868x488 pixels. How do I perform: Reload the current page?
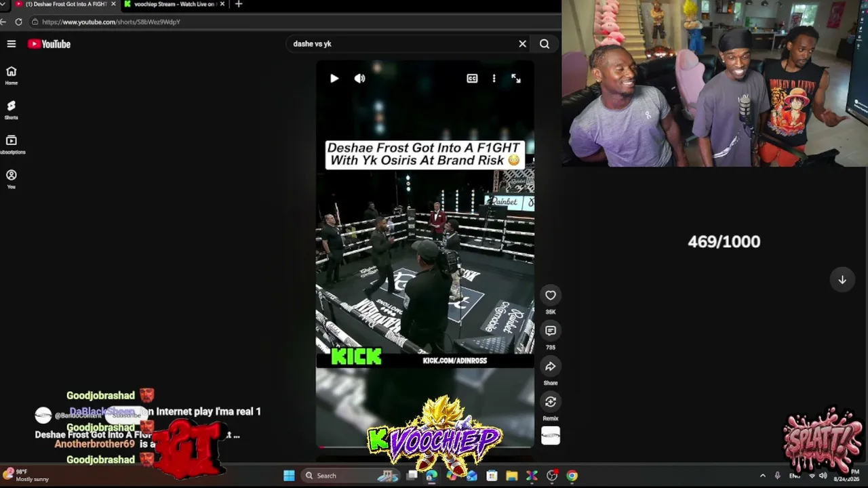pos(18,22)
